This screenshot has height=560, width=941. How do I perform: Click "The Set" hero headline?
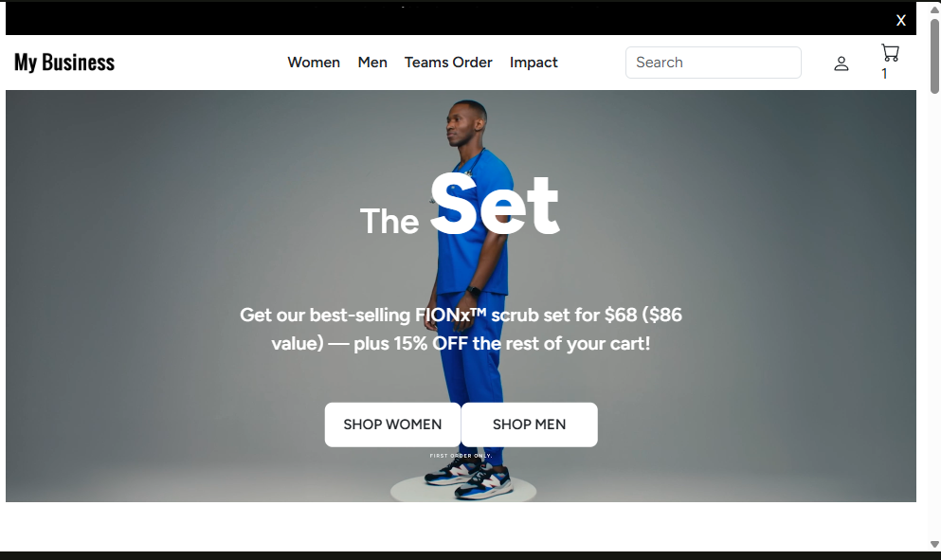click(460, 206)
